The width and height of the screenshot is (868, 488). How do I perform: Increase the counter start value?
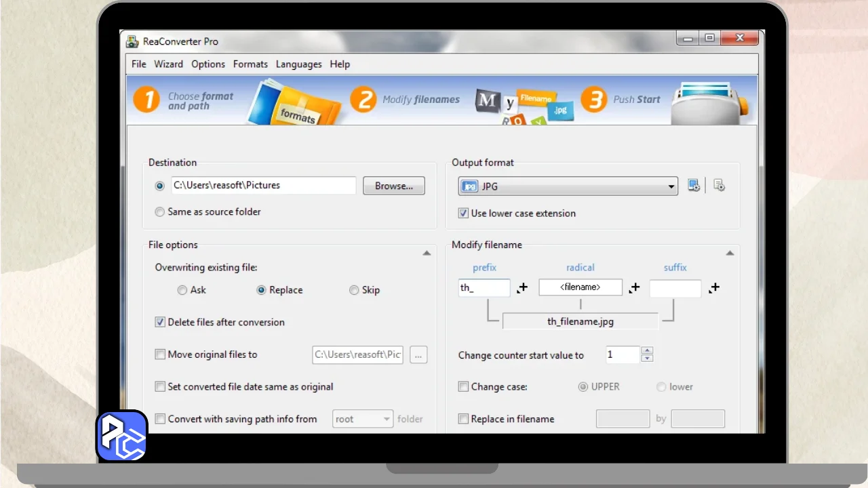click(x=647, y=351)
